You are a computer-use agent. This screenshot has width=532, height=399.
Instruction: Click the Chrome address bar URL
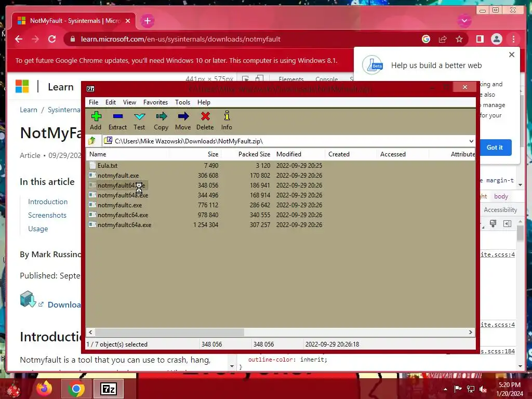[x=180, y=39]
